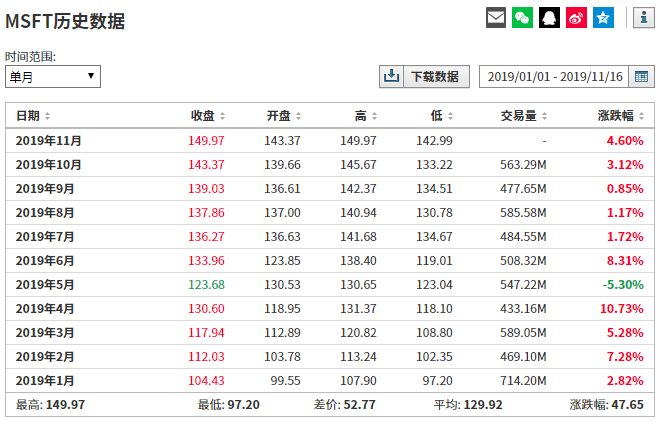This screenshot has width=659, height=421.
Task: Share to Qzone using the star icon
Action: click(603, 18)
